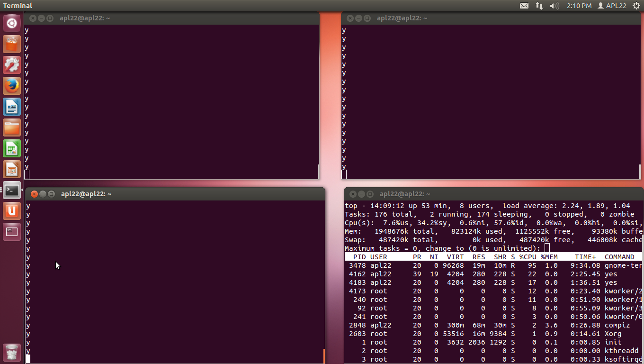Maximize the active bold-titled terminal window
Viewport: 644px width, 364px height.
pos(51,194)
